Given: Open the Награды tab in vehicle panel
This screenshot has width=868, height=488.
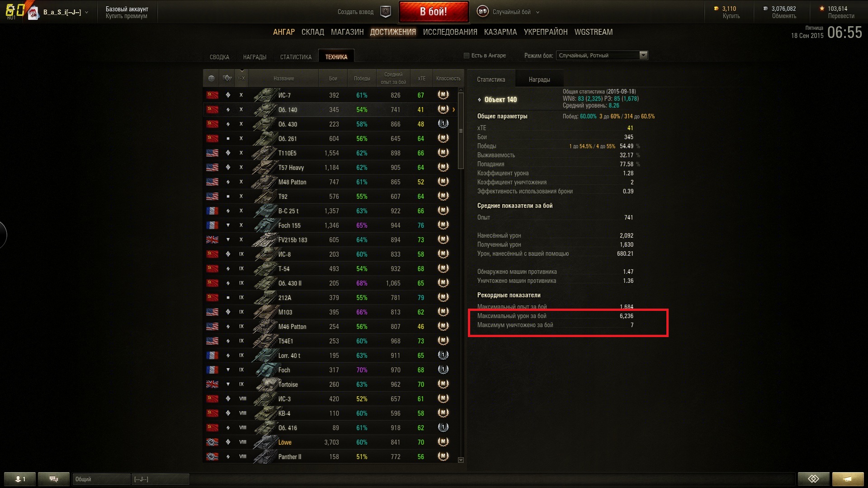Looking at the screenshot, I should (539, 80).
